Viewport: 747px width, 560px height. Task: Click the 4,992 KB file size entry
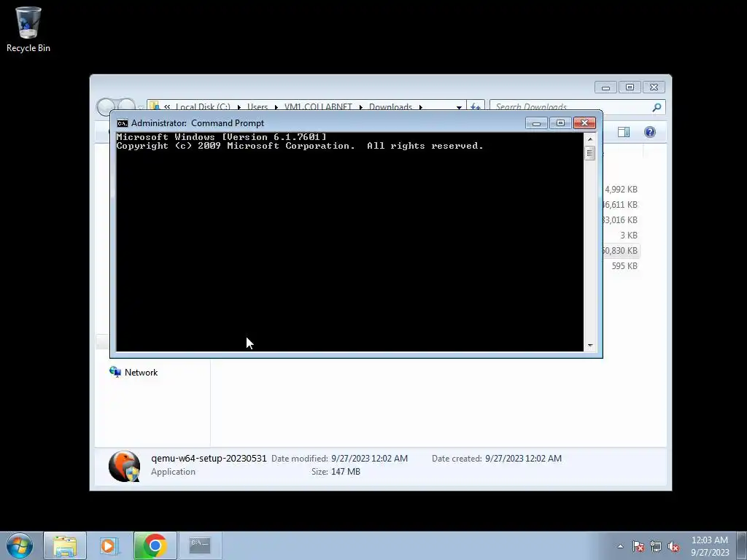coord(621,190)
